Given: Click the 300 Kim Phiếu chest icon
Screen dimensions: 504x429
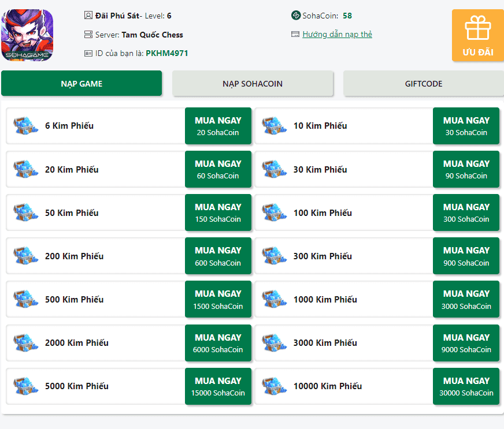Looking at the screenshot, I should [274, 256].
